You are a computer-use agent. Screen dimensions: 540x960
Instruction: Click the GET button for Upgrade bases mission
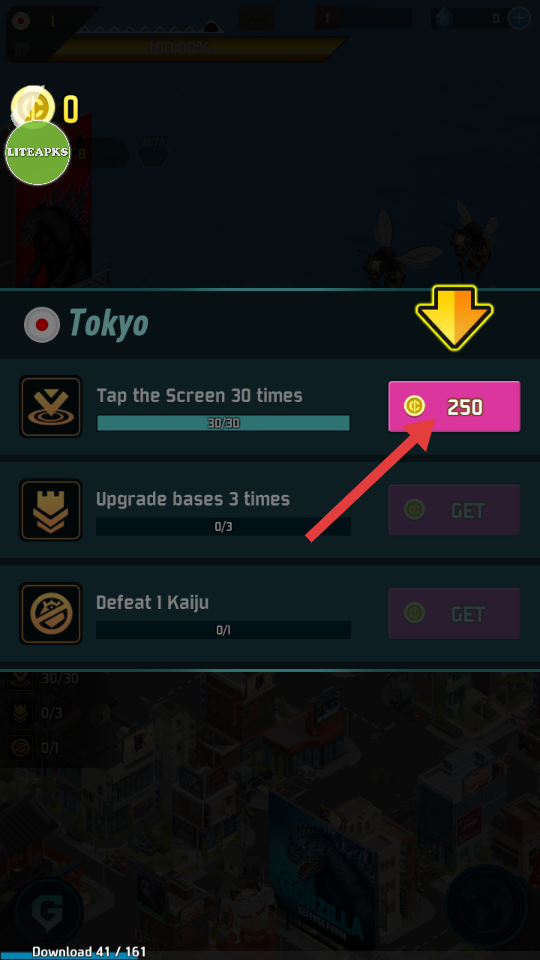(x=454, y=510)
